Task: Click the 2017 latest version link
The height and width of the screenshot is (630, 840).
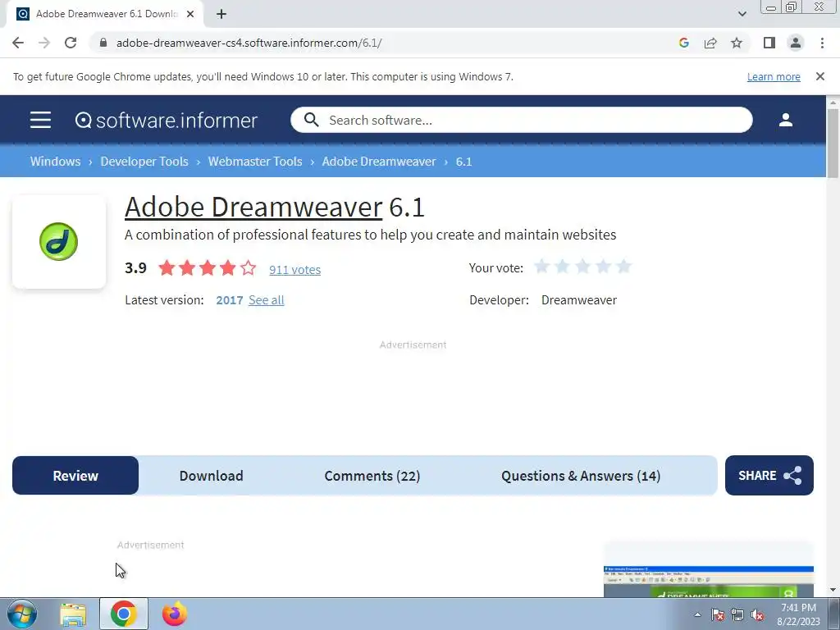Action: (230, 300)
